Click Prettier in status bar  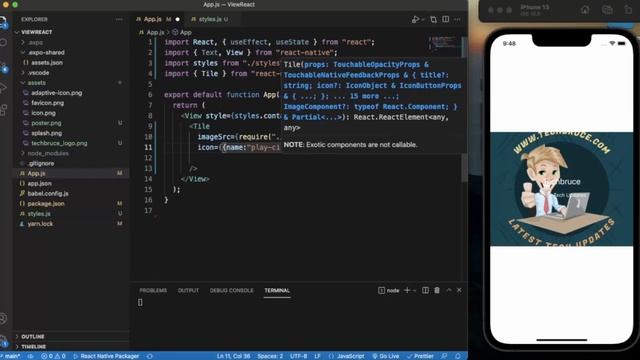pos(420,356)
